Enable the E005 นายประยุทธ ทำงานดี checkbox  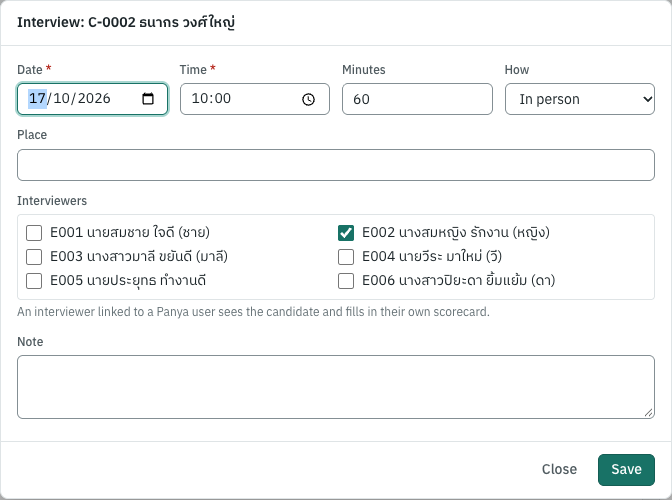(34, 281)
